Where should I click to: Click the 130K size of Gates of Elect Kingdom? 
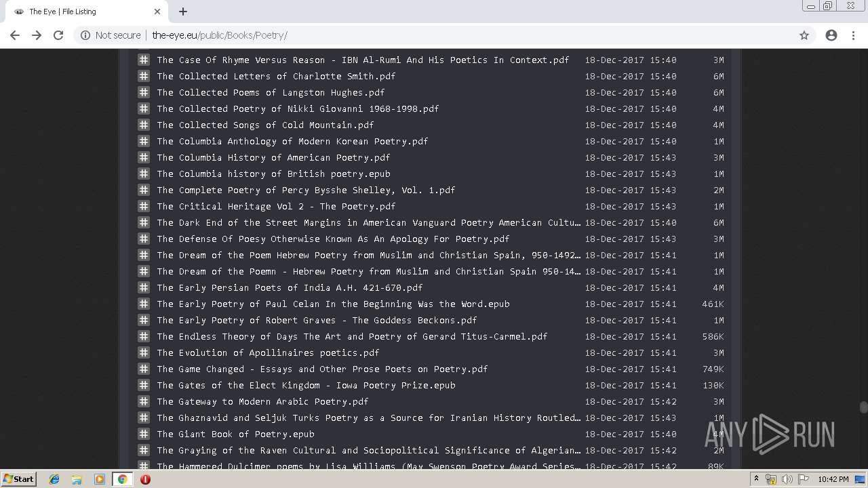tap(713, 385)
